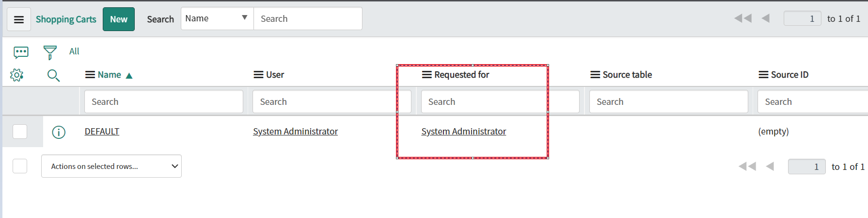This screenshot has height=218, width=868.
Task: Toggle select-all checkbox at bottom
Action: pos(20,166)
